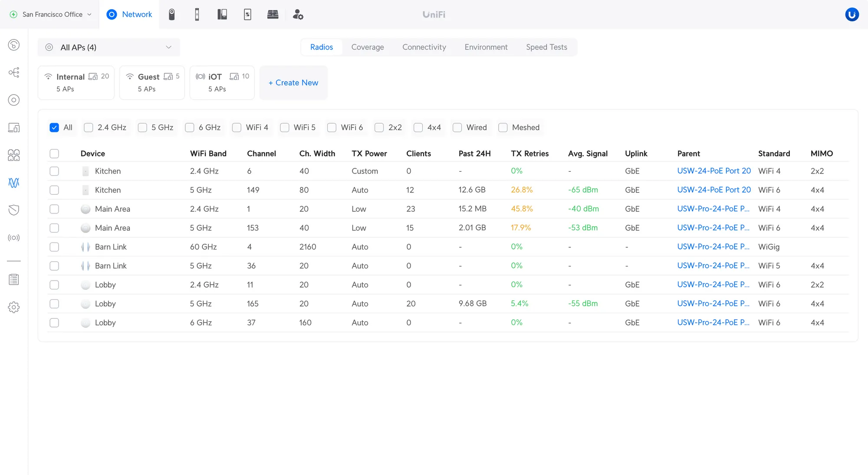Open the user management gear icon
Viewport: 868px width, 475px height.
click(x=298, y=14)
